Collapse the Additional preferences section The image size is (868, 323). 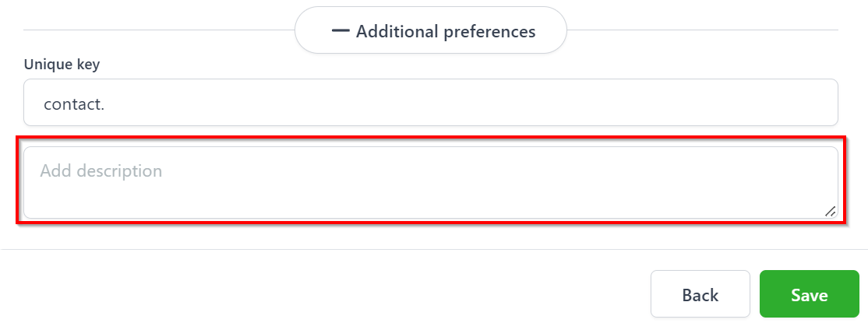(x=431, y=30)
